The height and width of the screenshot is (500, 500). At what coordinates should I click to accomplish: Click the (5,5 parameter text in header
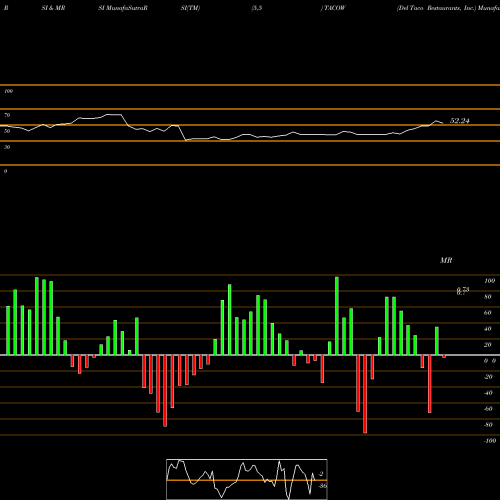tap(257, 8)
